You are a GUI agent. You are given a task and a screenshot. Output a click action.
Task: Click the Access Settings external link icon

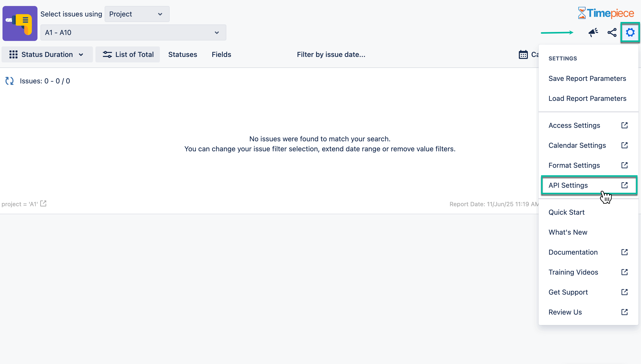[625, 125]
